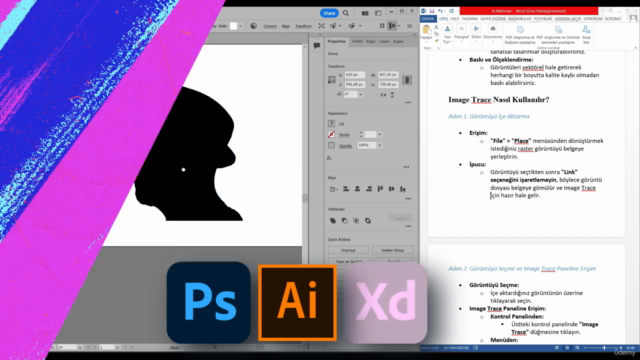The image size is (640, 360).
Task: Click Vertical Align Bottom icon
Action: (403, 189)
